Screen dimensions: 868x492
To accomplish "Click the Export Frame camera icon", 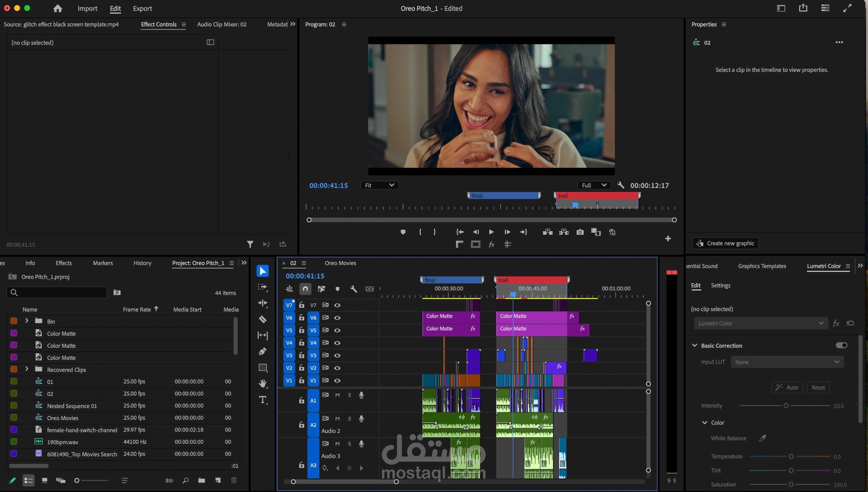I will 580,232.
